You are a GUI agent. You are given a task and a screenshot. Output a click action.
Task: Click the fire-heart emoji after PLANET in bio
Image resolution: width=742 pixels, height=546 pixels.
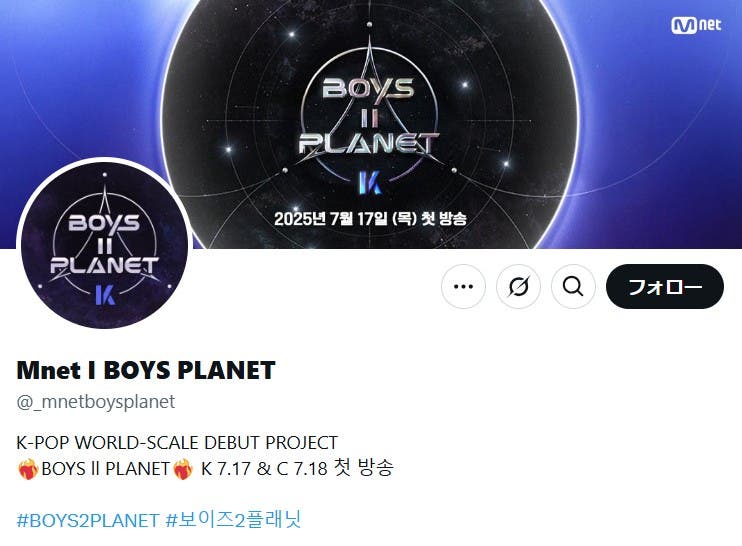click(x=183, y=469)
